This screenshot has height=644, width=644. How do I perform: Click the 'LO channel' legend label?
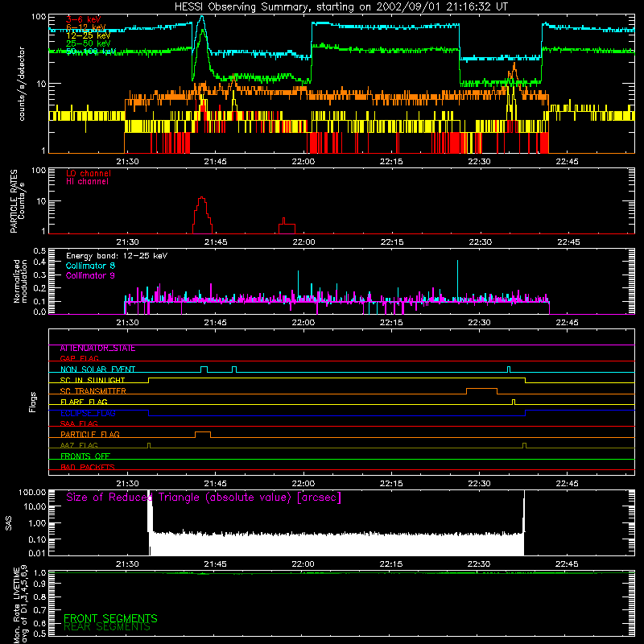pyautogui.click(x=89, y=173)
